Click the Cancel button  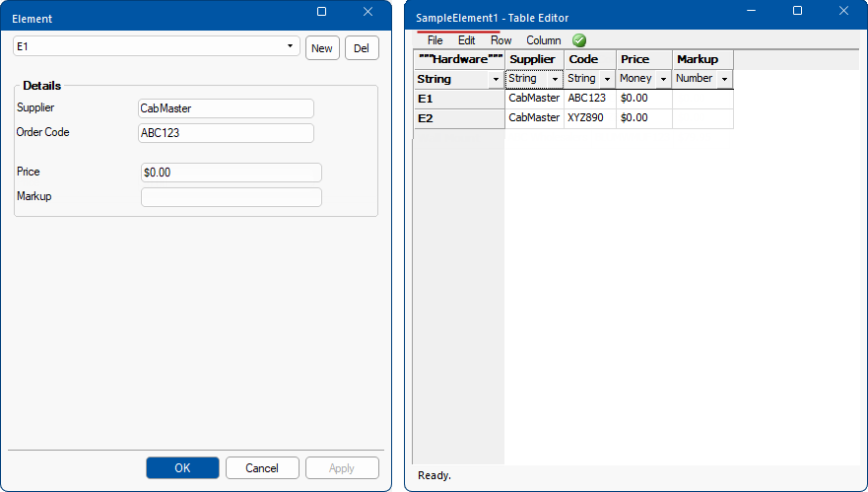[x=262, y=467]
